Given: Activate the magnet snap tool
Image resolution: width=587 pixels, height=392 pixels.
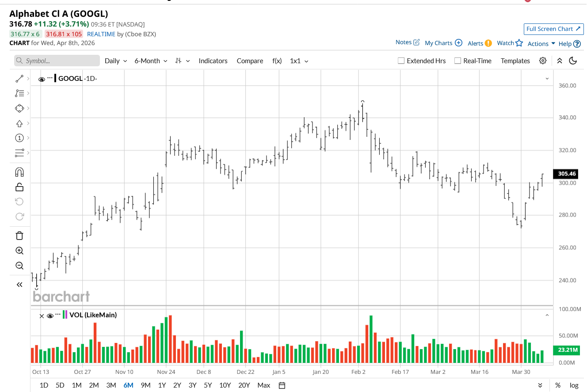Looking at the screenshot, I should (19, 172).
